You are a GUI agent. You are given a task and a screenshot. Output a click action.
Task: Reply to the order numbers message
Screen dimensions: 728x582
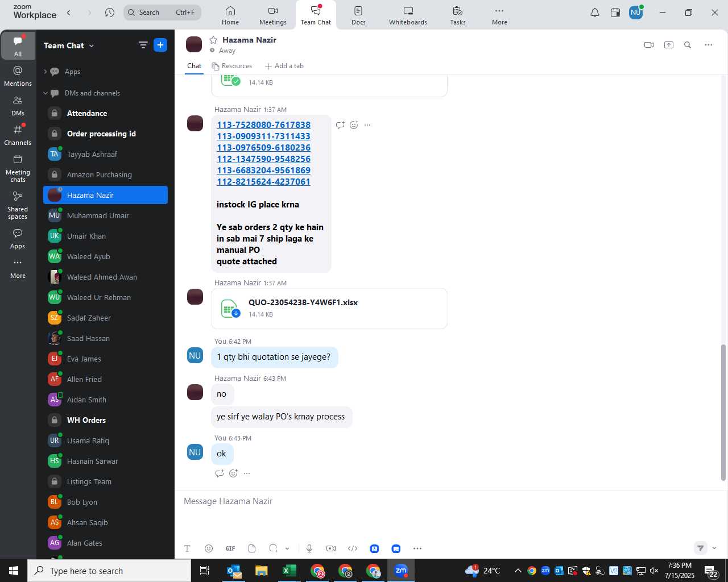click(x=340, y=125)
